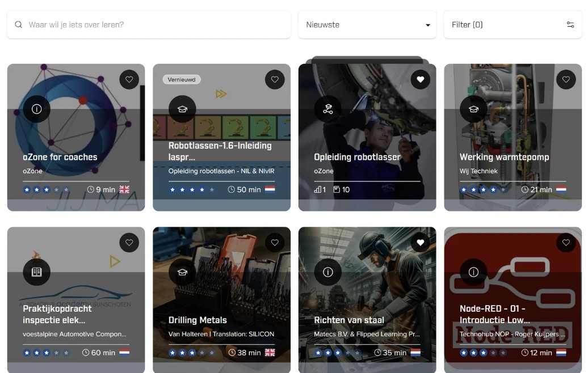
Task: Click the Vernieuwd badge on Robotlassen card
Action: click(x=182, y=80)
